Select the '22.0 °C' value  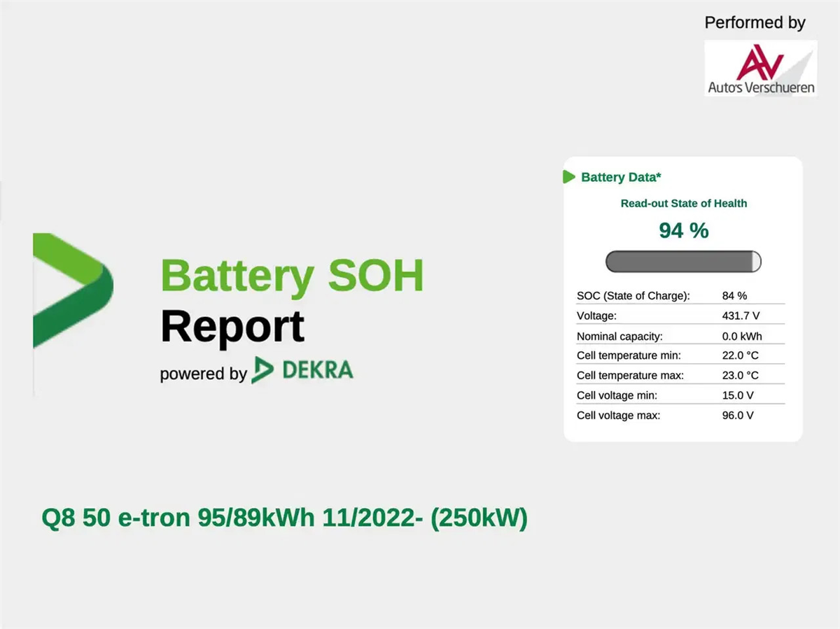click(x=740, y=355)
